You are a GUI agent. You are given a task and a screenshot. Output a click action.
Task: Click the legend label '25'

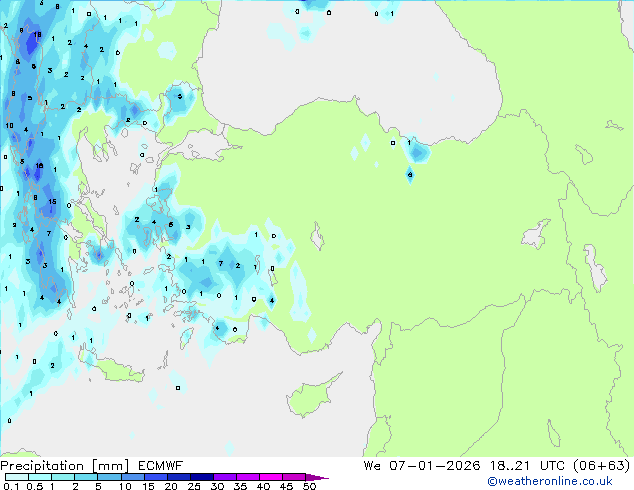[x=194, y=486]
